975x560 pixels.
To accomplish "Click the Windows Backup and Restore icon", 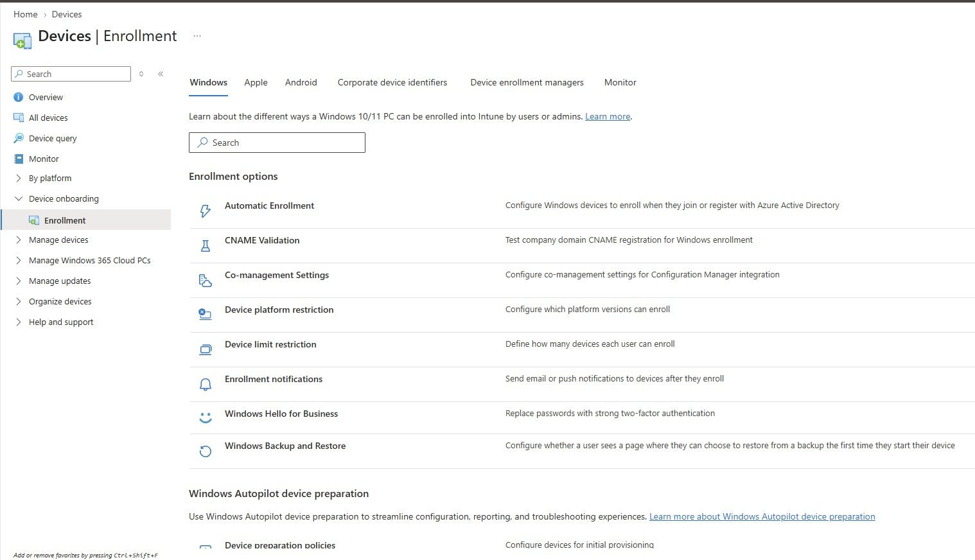I will click(206, 451).
